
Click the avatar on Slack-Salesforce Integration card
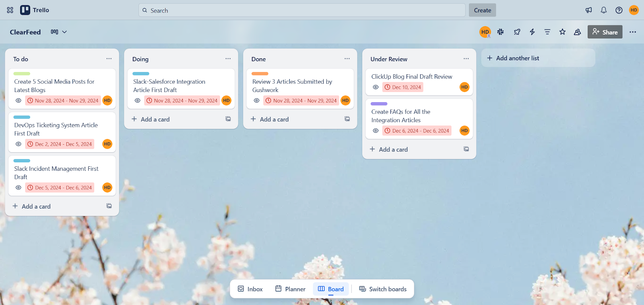click(226, 100)
